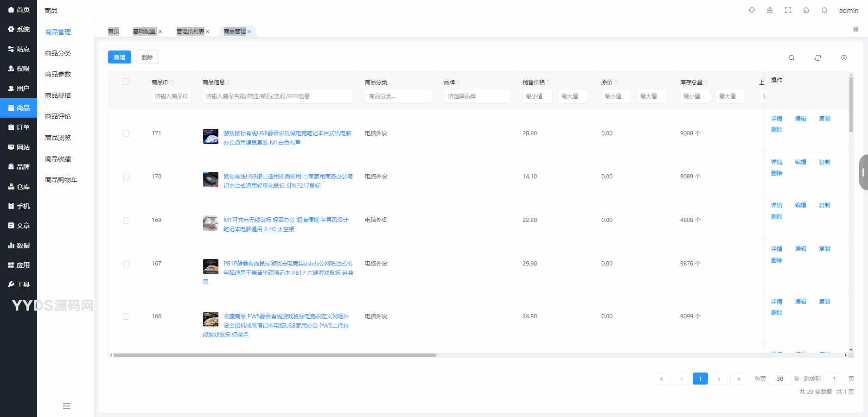Open the notification bell

824,10
